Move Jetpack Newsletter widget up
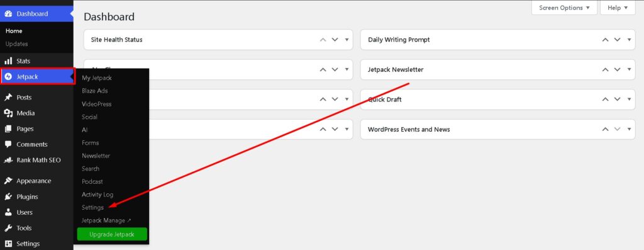644x250 pixels. 606,69
